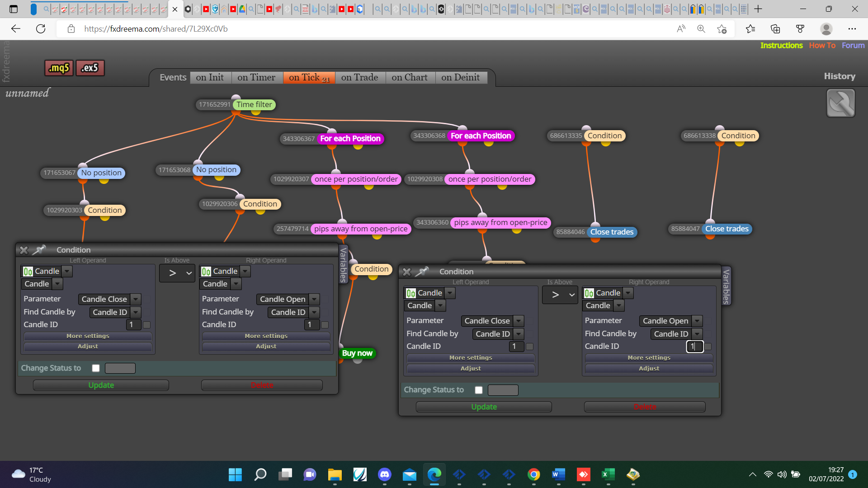Image resolution: width=868 pixels, height=488 pixels.
Task: Click candle icon in left dialog's left operand
Action: click(28, 271)
